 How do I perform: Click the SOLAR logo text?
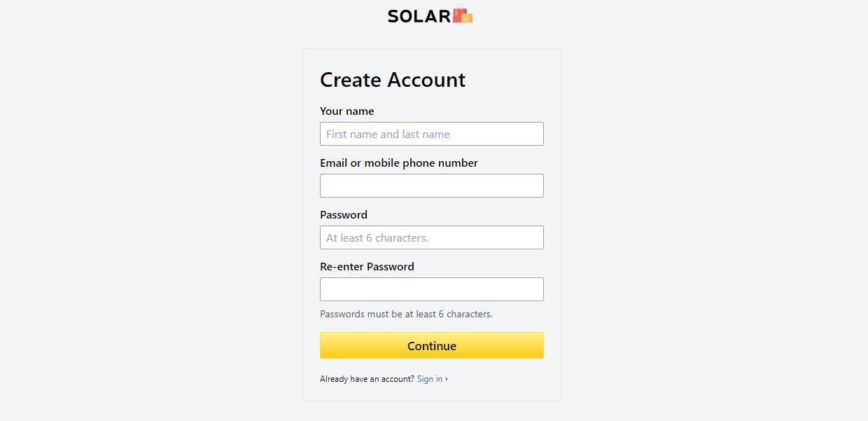419,16
